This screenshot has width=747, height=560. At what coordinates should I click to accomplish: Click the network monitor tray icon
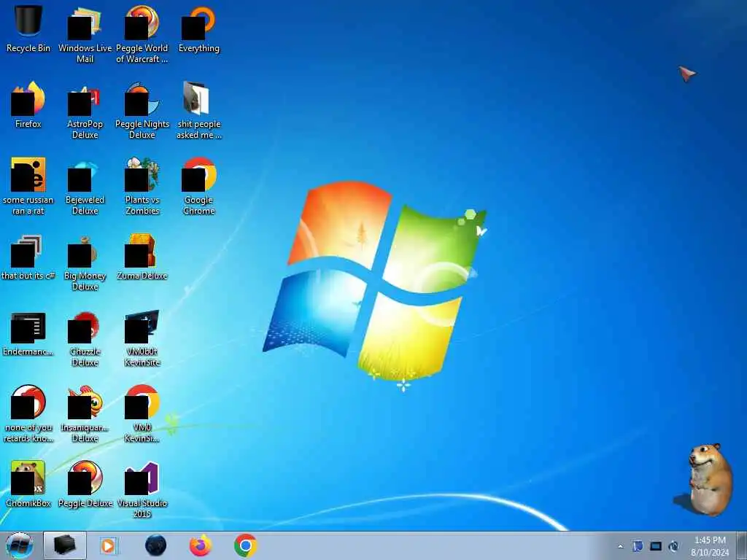[x=656, y=546]
